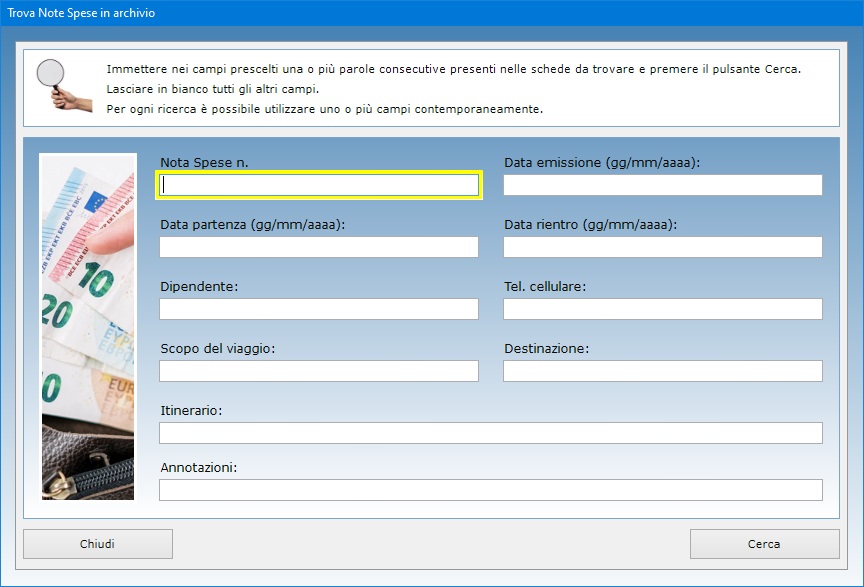Start search with the Cerca button
864x587 pixels.
pyautogui.click(x=764, y=544)
